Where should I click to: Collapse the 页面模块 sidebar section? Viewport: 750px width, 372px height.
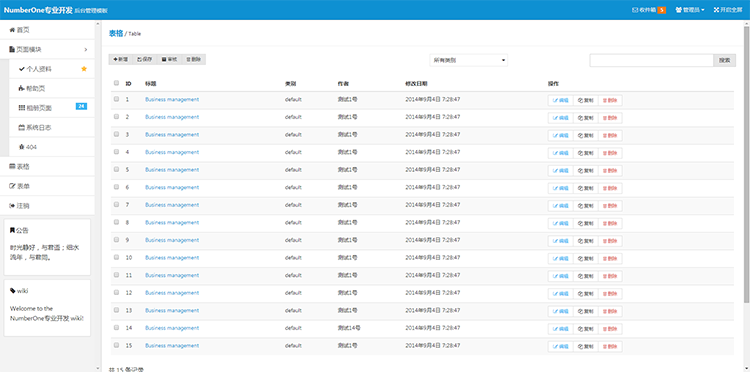47,49
